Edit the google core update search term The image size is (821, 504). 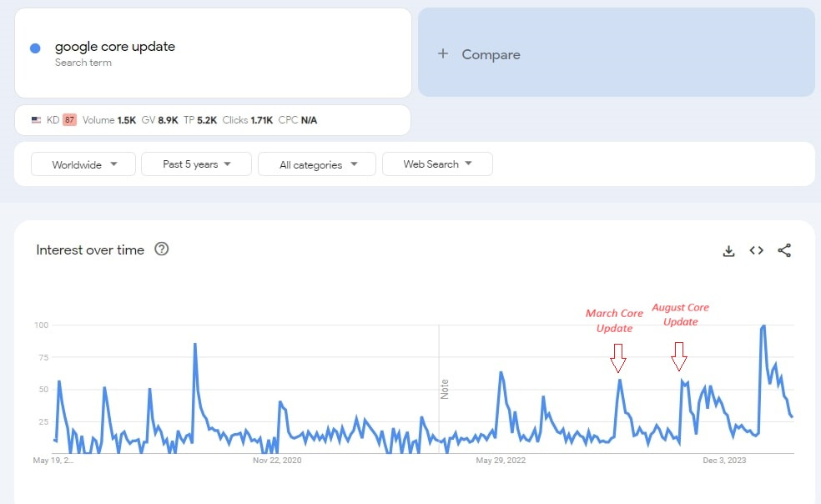[x=114, y=46]
